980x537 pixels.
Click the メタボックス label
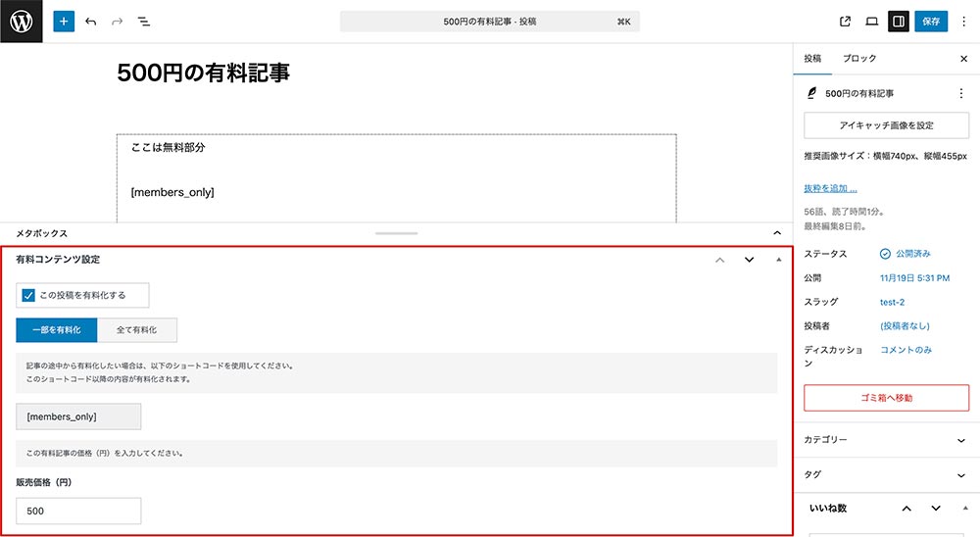[x=41, y=233]
